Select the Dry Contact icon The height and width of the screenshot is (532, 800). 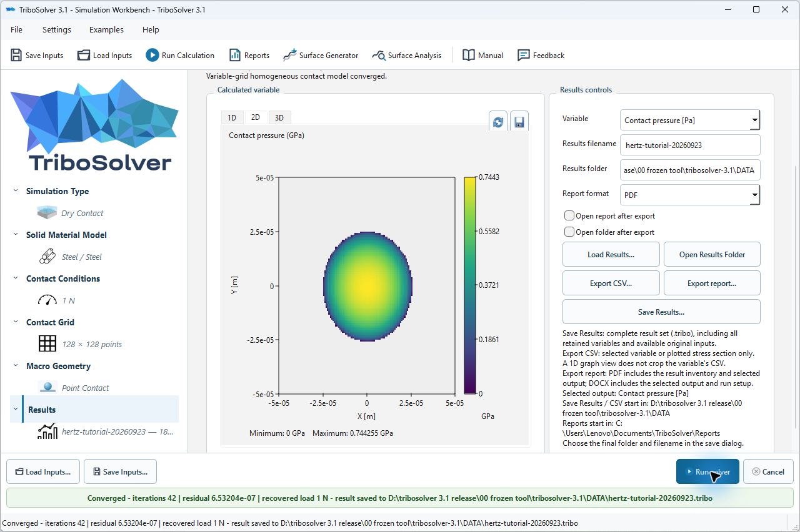(x=47, y=213)
